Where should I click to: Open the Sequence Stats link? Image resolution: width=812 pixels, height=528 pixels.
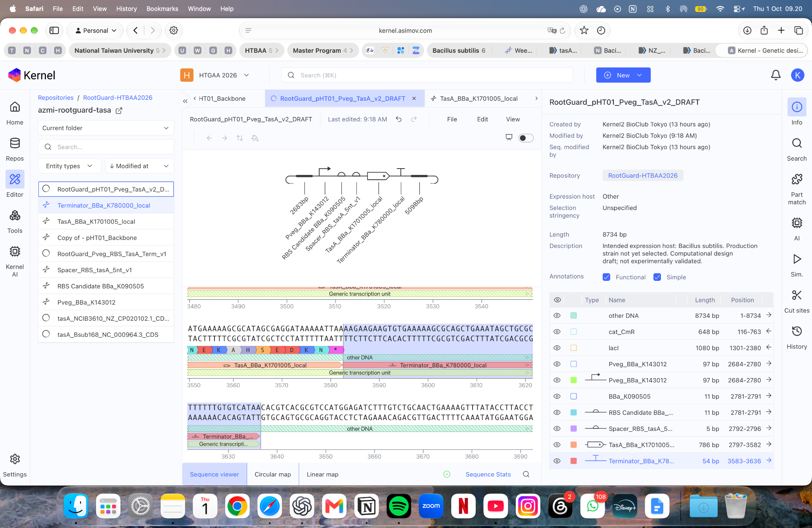[x=488, y=474]
